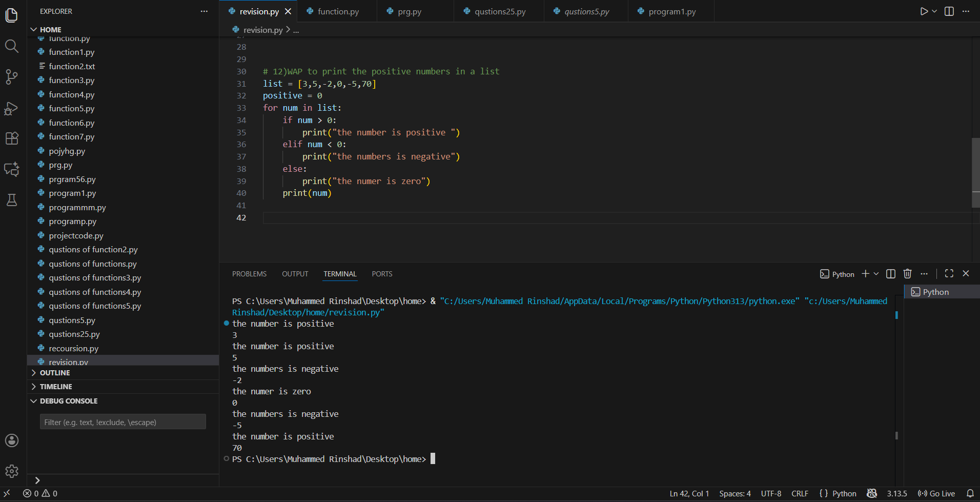Image resolution: width=980 pixels, height=502 pixels.
Task: Select the Python 3.13.5 interpreter in status bar
Action: (x=896, y=493)
